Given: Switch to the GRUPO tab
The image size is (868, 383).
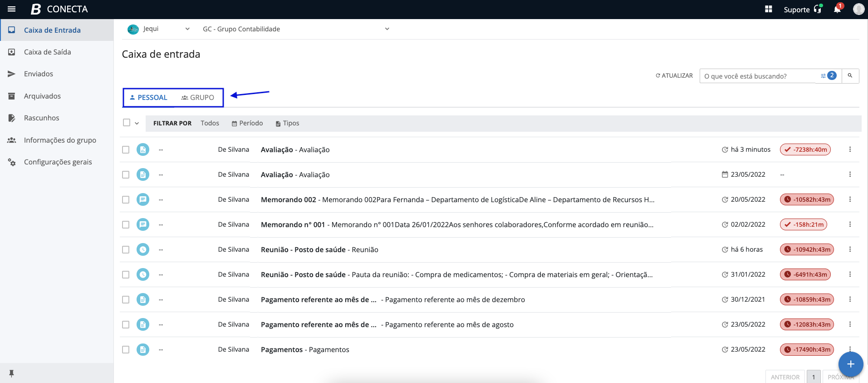Looking at the screenshot, I should coord(198,98).
